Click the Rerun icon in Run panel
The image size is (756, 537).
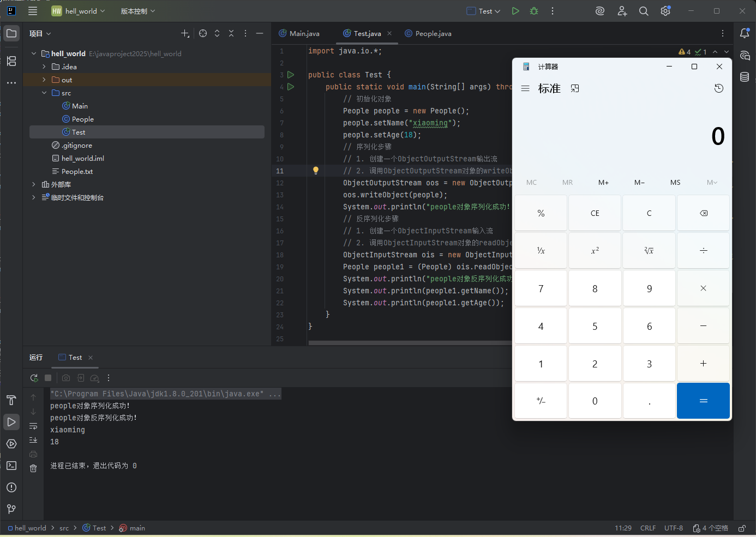click(34, 378)
